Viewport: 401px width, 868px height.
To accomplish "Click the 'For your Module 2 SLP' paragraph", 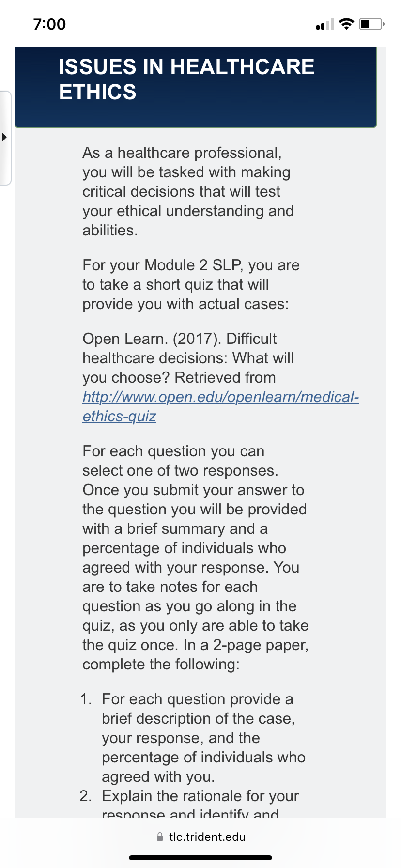I will [191, 284].
